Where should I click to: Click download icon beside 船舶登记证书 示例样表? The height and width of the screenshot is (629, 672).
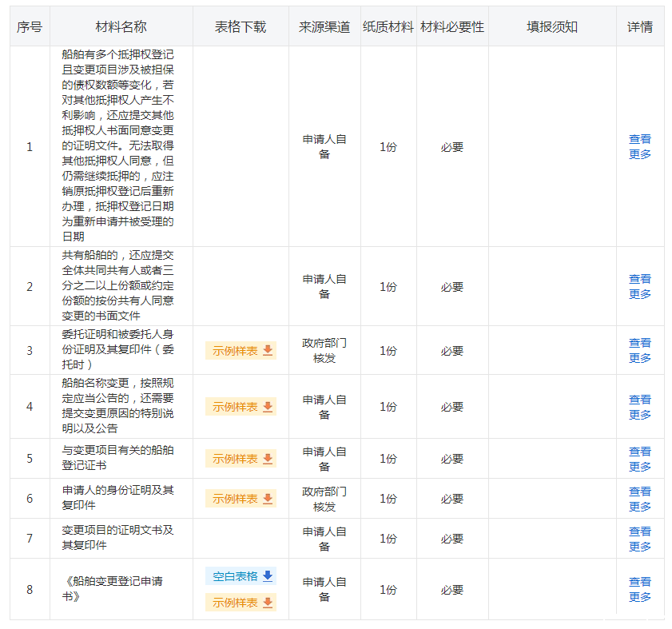(268, 459)
